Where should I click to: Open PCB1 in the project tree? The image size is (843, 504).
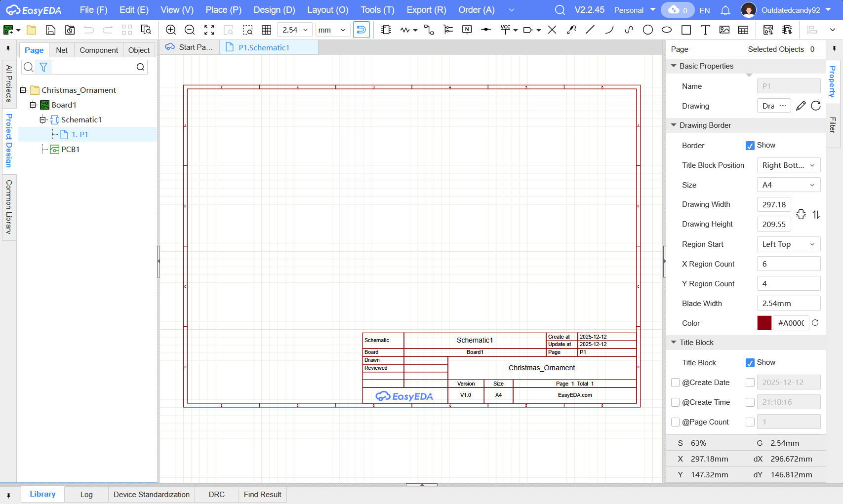click(70, 150)
